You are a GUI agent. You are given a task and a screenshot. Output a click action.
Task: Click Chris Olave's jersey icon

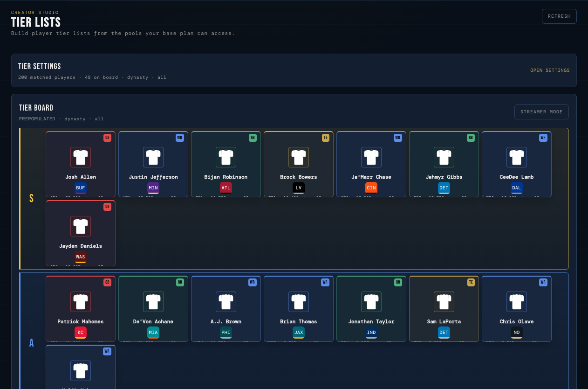coord(517,302)
